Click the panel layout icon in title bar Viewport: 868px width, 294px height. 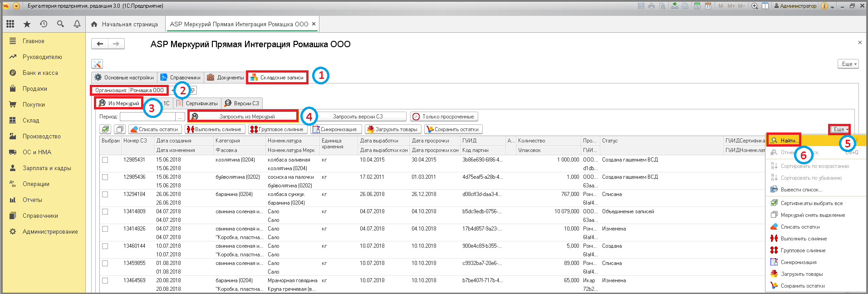(765, 6)
